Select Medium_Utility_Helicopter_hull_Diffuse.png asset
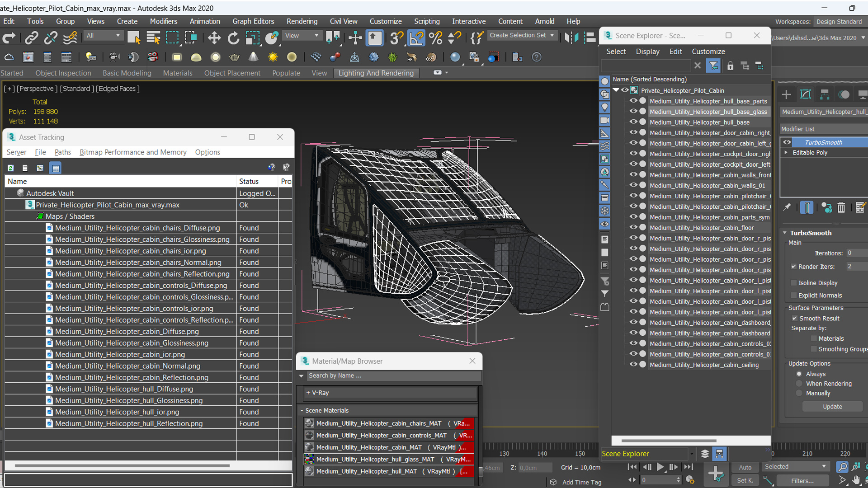The height and width of the screenshot is (488, 868). click(123, 389)
